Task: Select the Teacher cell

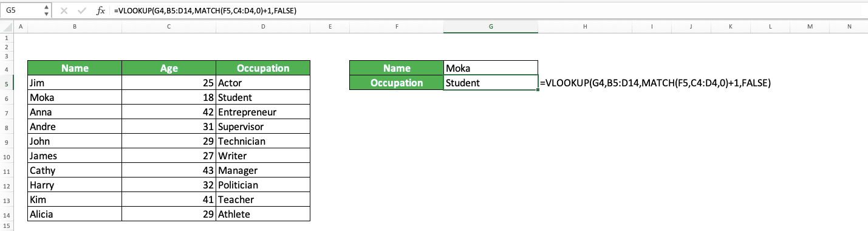Action: tap(262, 199)
